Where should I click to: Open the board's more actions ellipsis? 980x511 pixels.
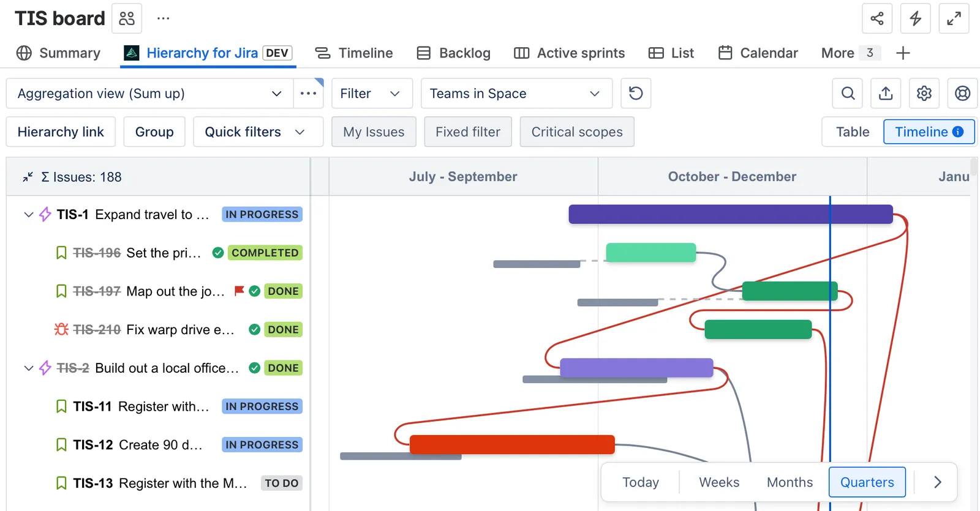[163, 18]
